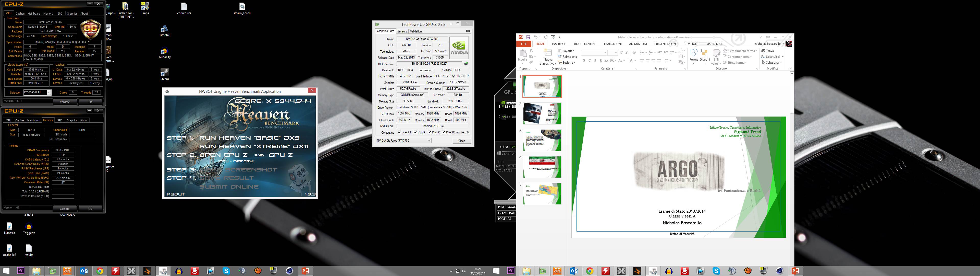Click the Windows Start button on left taskbar
Viewport: 980px width, 276px height.
6,271
